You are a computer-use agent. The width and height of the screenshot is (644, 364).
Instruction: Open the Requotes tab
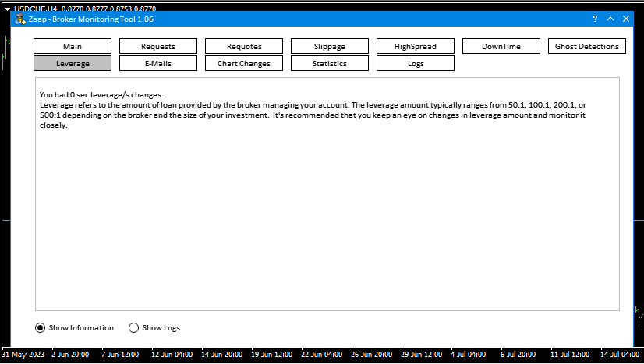coord(244,46)
